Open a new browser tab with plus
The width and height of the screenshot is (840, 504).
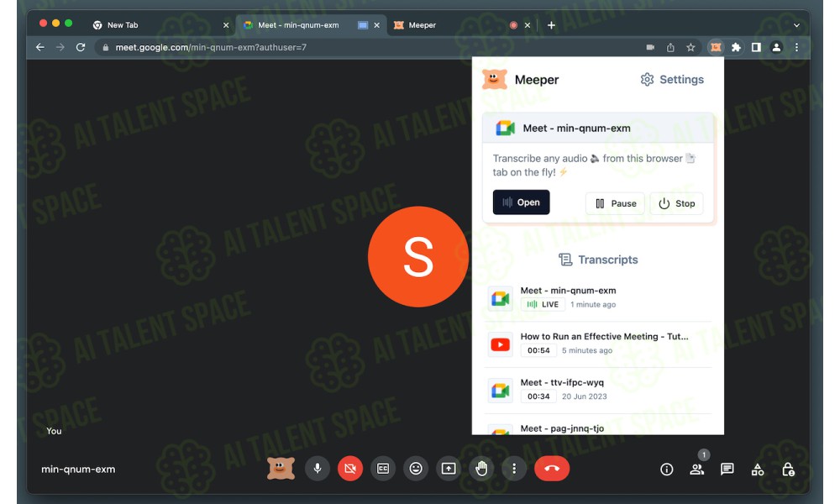coord(551,25)
